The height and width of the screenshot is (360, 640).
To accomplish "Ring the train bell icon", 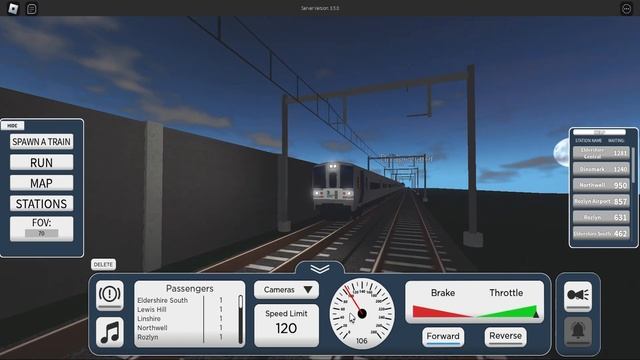I will (x=578, y=331).
